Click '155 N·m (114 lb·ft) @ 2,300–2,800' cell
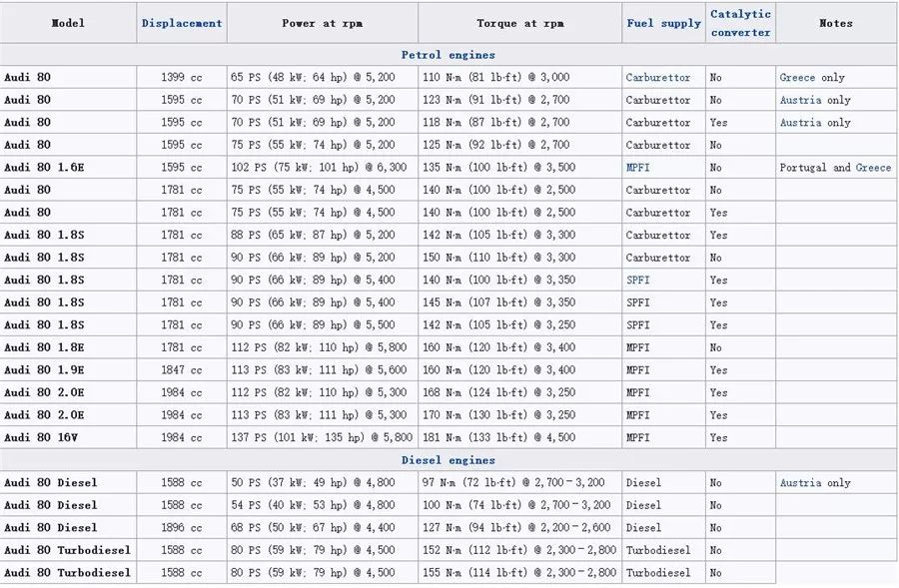This screenshot has height=588, width=899. tap(520, 573)
